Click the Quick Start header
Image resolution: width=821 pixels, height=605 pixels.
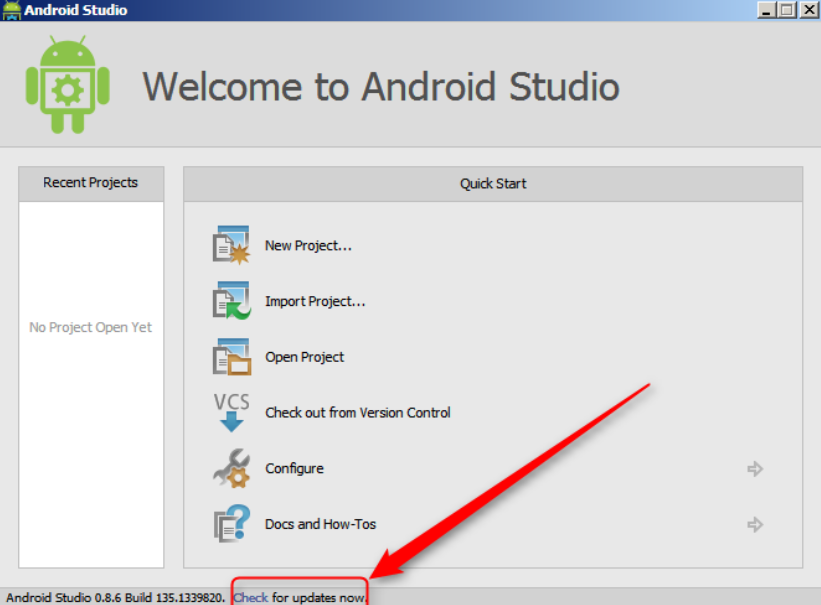coord(493,184)
